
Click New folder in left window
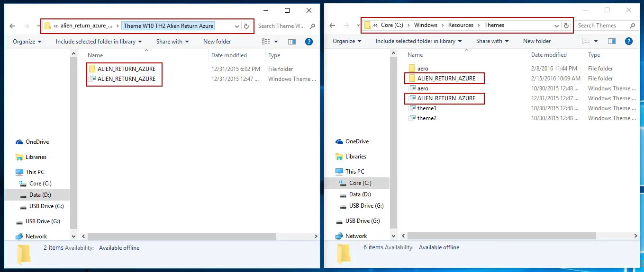(x=217, y=42)
